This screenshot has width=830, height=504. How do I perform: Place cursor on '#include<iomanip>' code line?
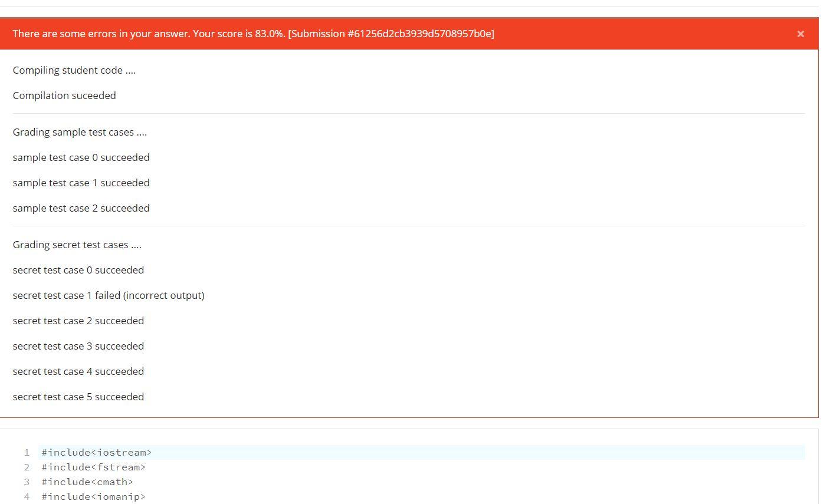94,497
